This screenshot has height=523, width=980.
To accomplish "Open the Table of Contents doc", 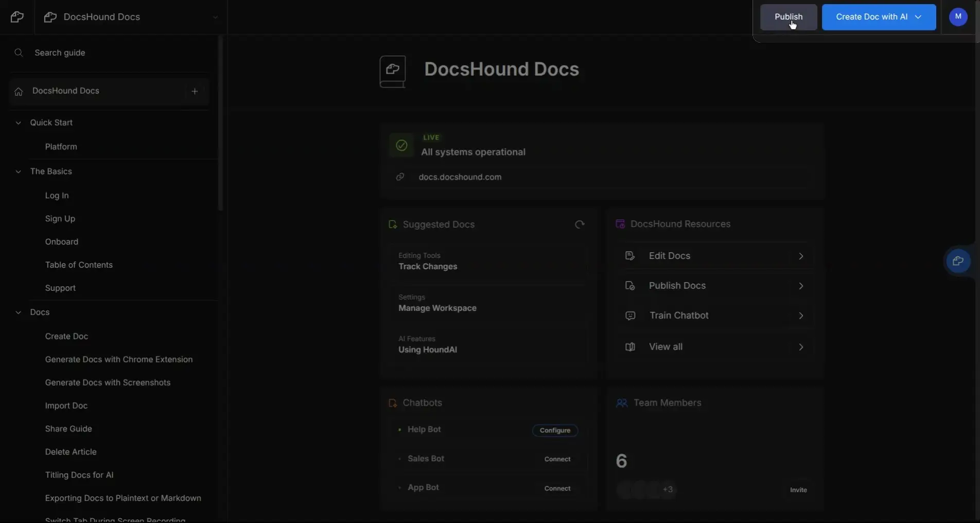I will pos(79,265).
